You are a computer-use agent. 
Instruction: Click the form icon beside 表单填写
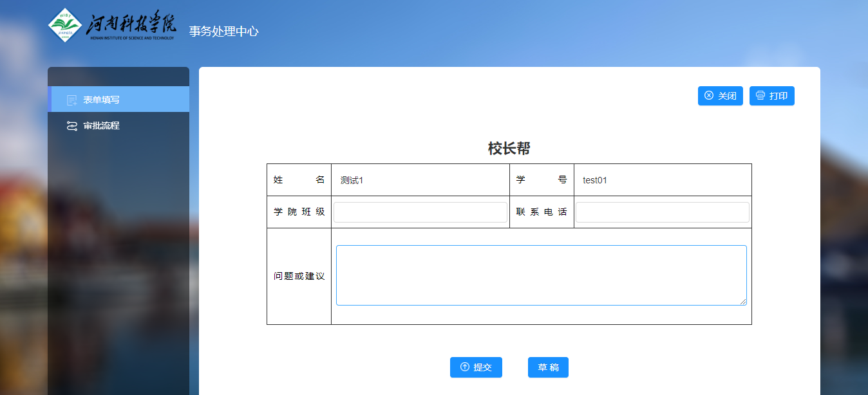point(72,100)
